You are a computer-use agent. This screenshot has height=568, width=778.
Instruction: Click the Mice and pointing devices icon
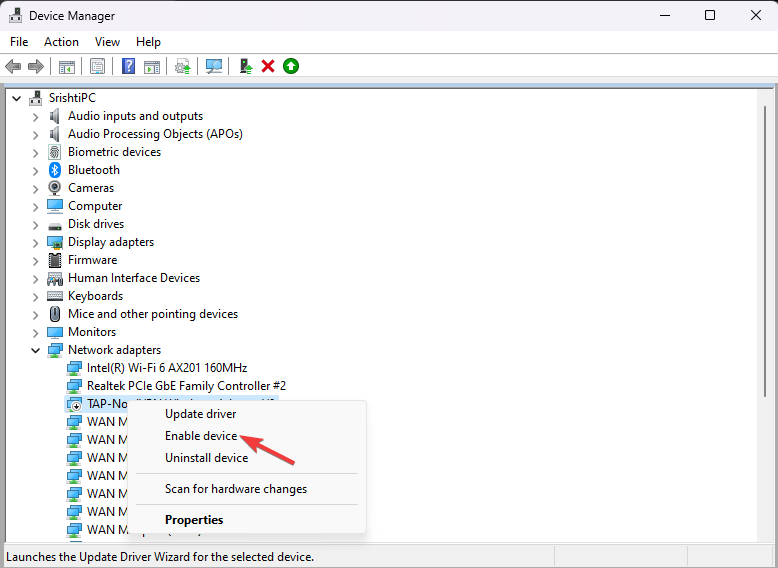point(55,314)
